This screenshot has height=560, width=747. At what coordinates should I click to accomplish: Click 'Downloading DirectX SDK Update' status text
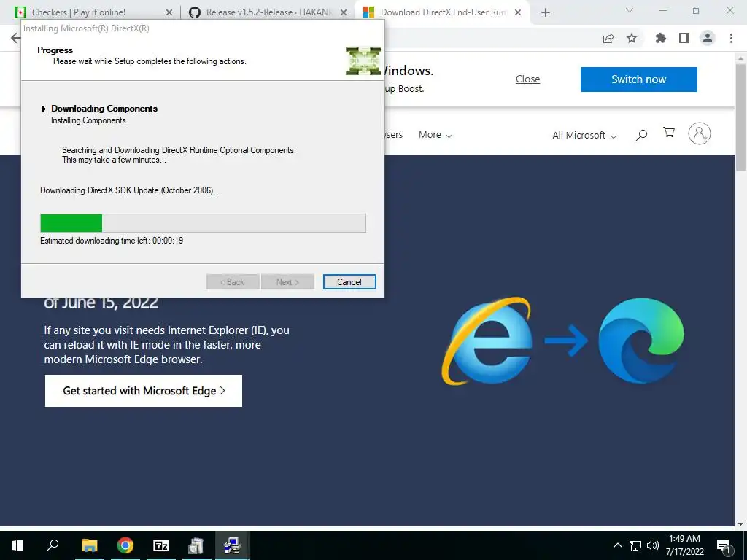pyautogui.click(x=131, y=190)
